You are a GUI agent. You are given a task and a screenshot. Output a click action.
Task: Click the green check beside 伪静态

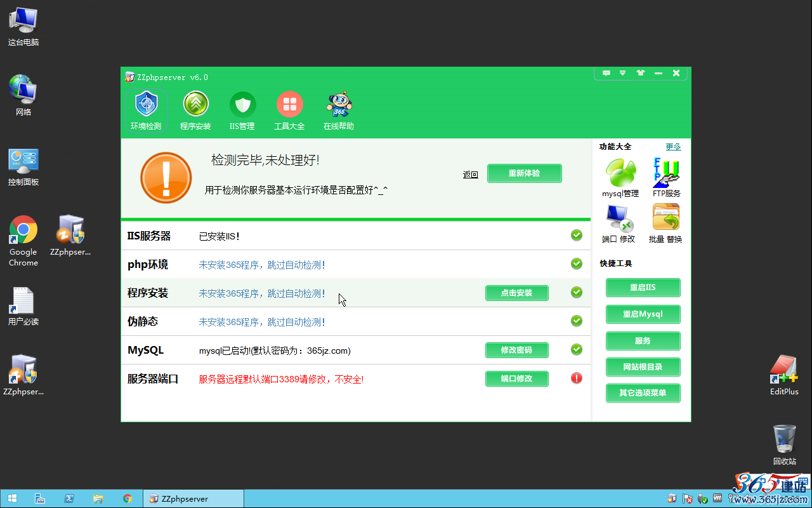pos(577,321)
